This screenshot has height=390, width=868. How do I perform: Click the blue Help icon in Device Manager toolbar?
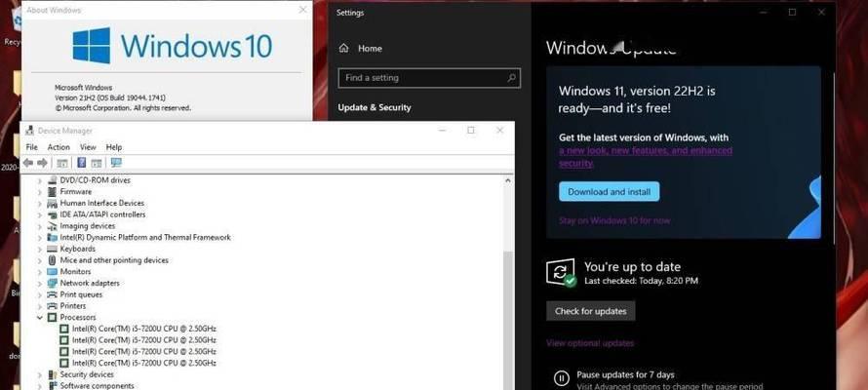81,163
